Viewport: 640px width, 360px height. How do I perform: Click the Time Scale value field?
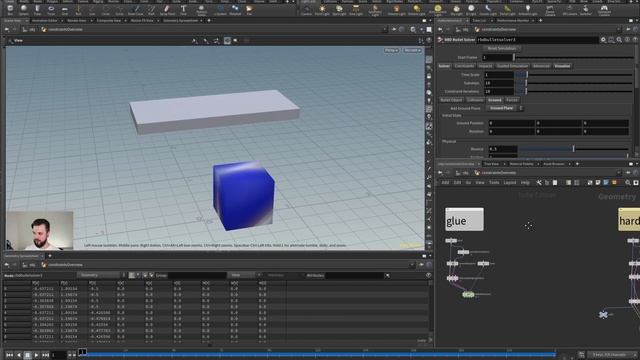499,75
